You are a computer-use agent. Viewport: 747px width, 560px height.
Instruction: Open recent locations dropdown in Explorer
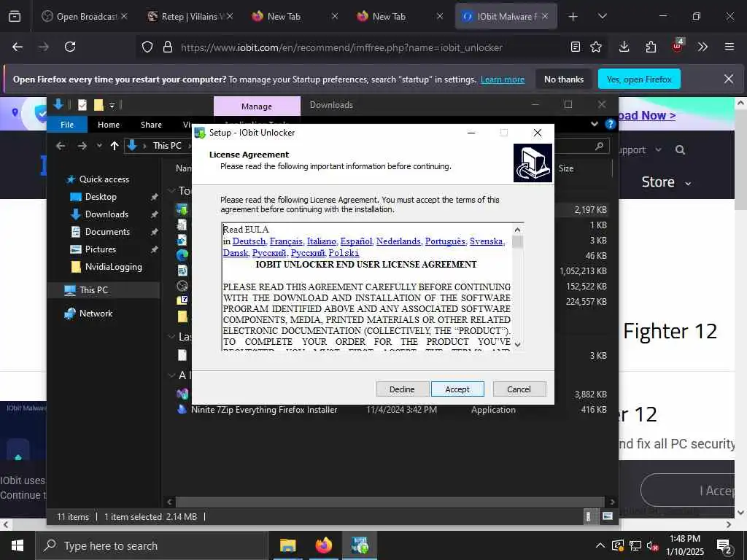click(x=99, y=146)
